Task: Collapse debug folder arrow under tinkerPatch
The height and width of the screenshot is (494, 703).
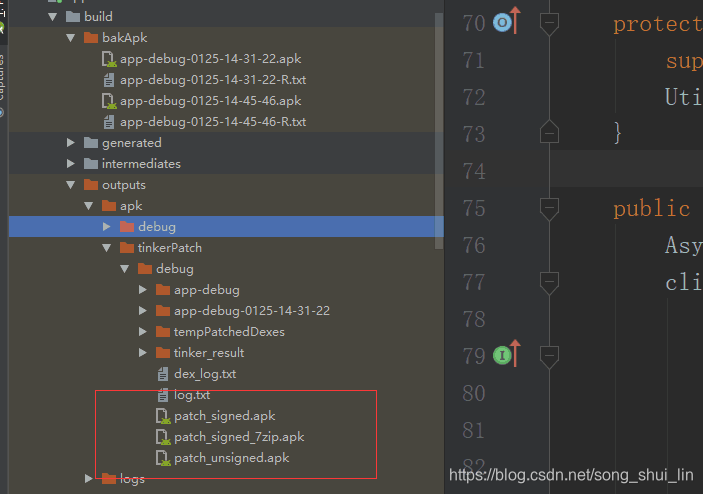Action: click(x=124, y=269)
